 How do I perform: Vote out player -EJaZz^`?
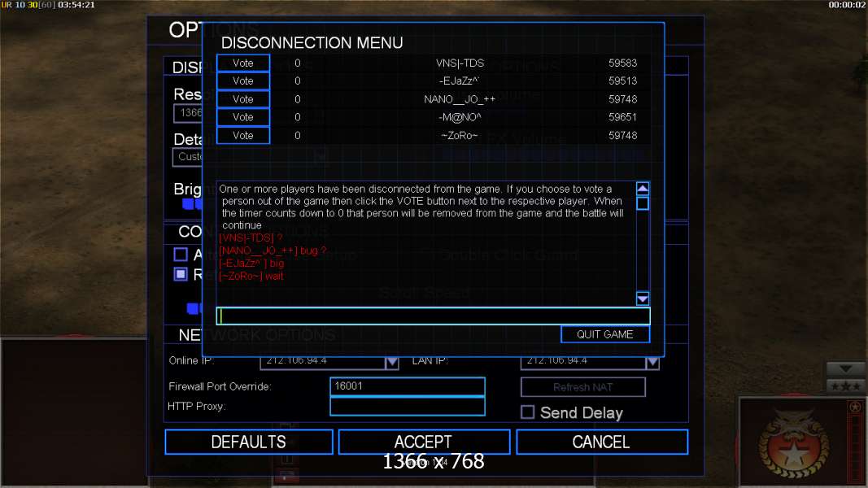[x=243, y=81]
